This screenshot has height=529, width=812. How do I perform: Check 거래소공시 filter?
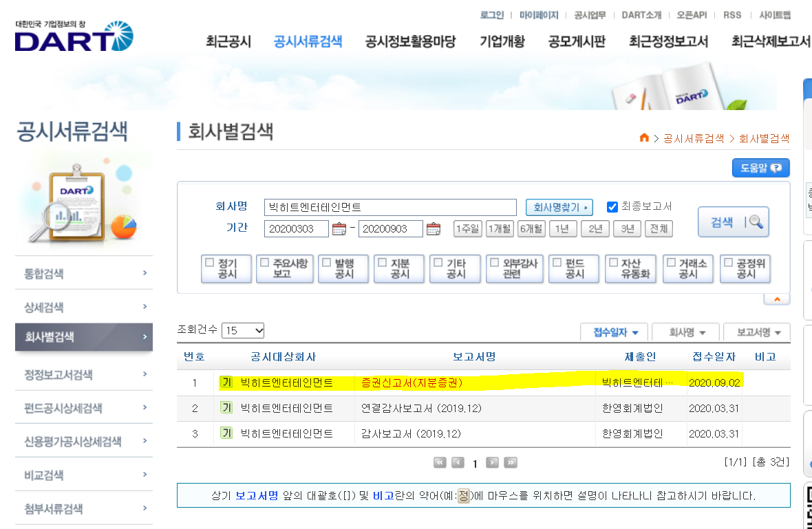click(672, 262)
